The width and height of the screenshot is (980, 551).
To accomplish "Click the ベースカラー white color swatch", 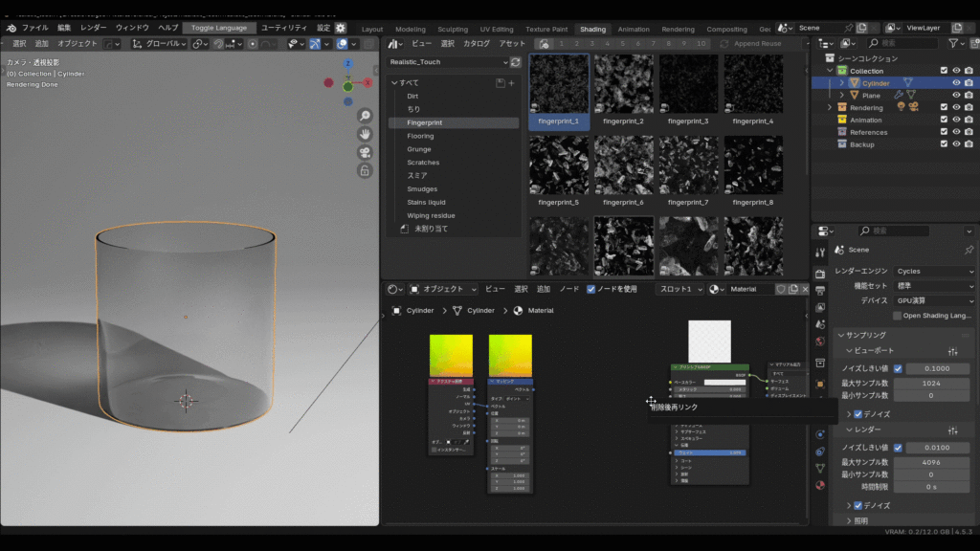I will [724, 382].
